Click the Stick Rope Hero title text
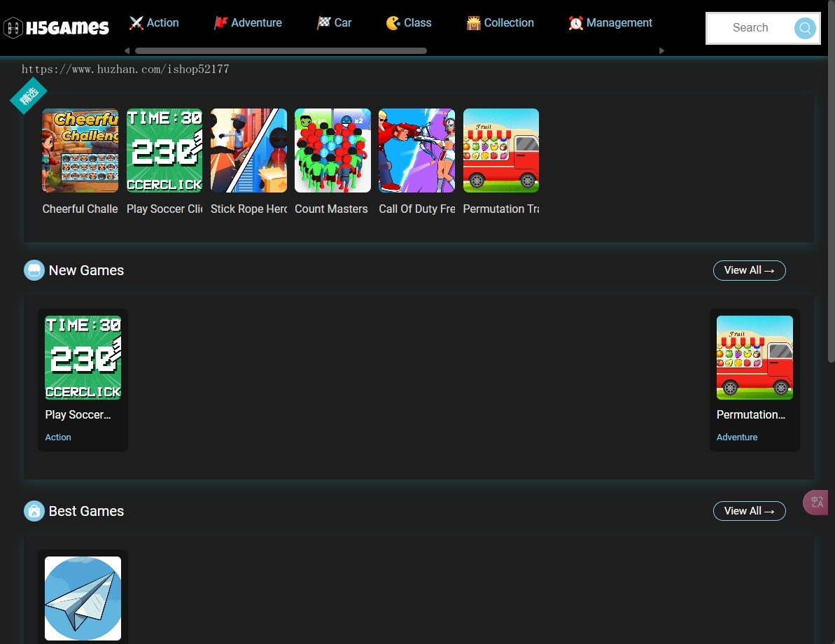835x644 pixels. click(x=248, y=209)
